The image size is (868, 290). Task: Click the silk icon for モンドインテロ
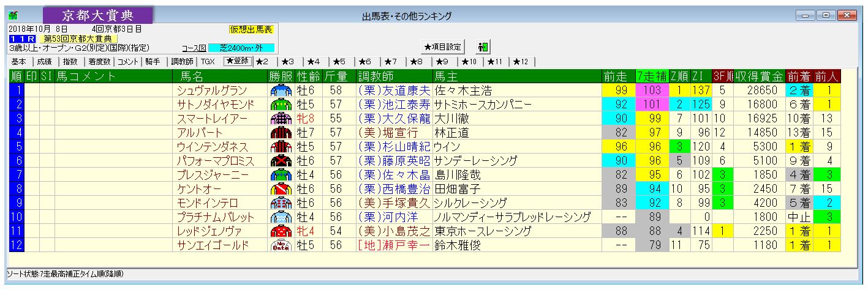click(281, 203)
